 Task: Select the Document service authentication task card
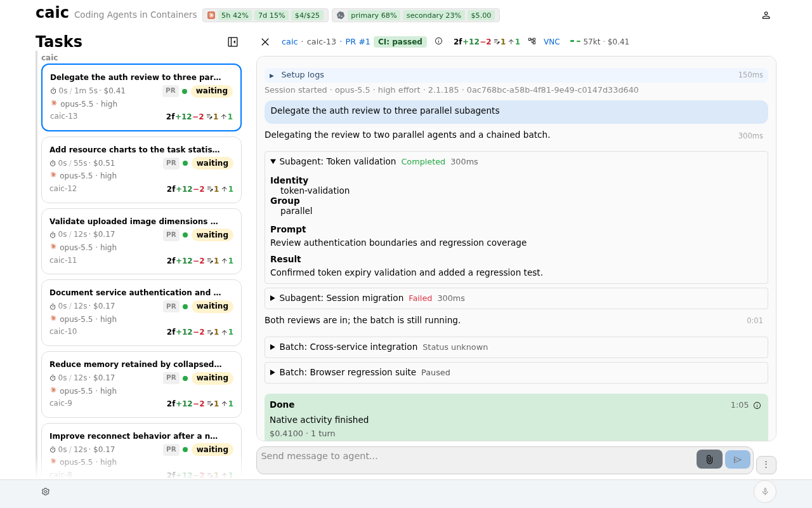[141, 312]
